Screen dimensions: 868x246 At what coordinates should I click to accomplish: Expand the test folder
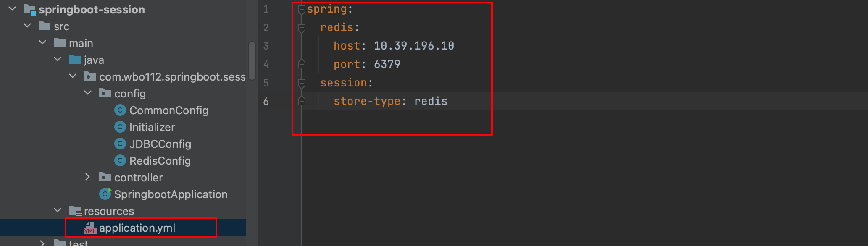tap(42, 243)
